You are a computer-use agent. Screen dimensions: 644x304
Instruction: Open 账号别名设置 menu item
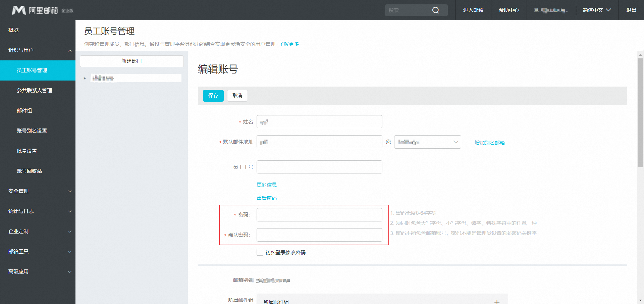tap(38, 131)
